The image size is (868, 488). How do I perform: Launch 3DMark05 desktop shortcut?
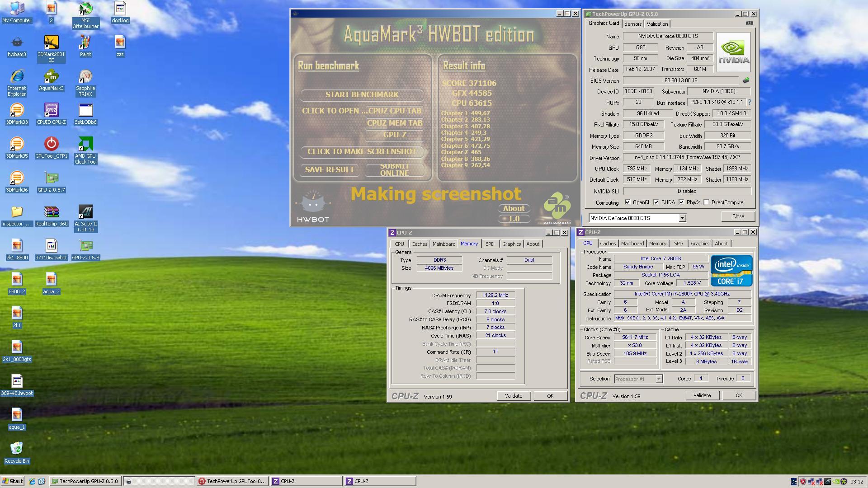(x=17, y=148)
